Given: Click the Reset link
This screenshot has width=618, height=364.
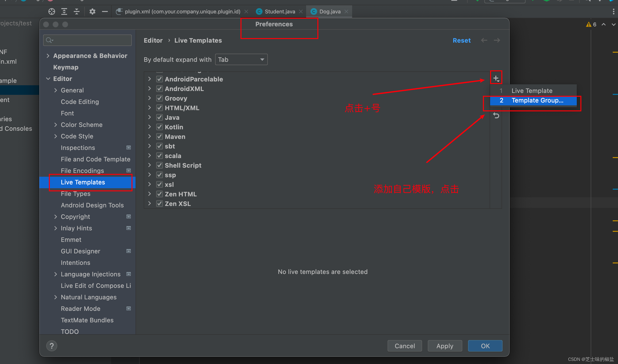Looking at the screenshot, I should (x=462, y=40).
